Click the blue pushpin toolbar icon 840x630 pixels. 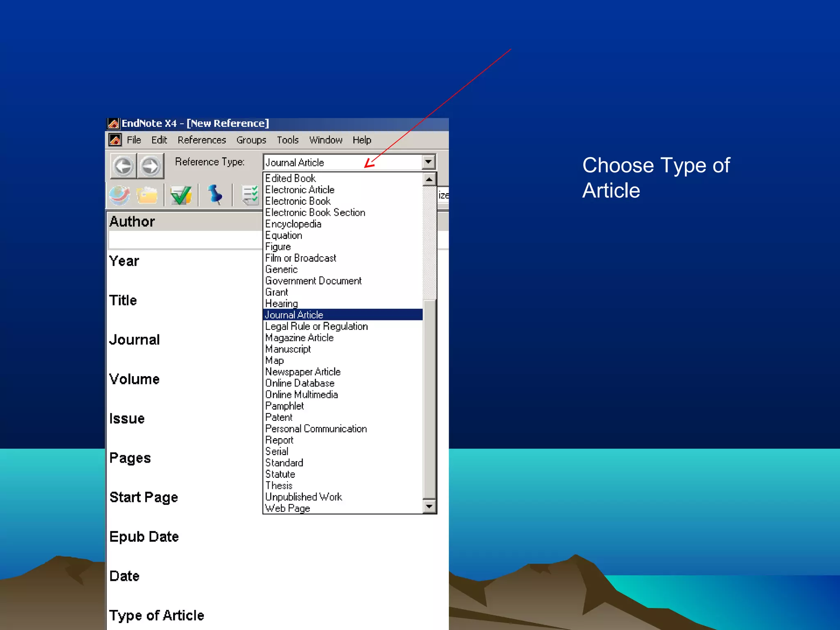(x=215, y=195)
